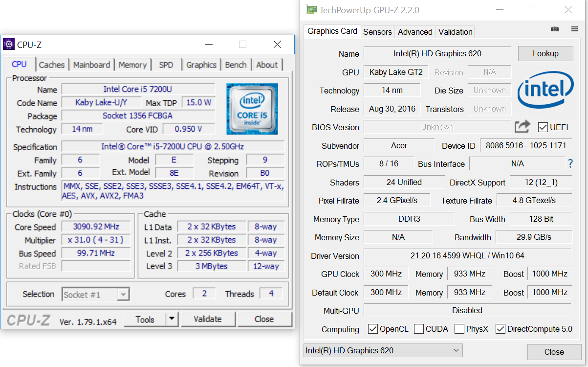
Task: Toggle the DirectCompute 5.0 checkbox
Action: 500,329
